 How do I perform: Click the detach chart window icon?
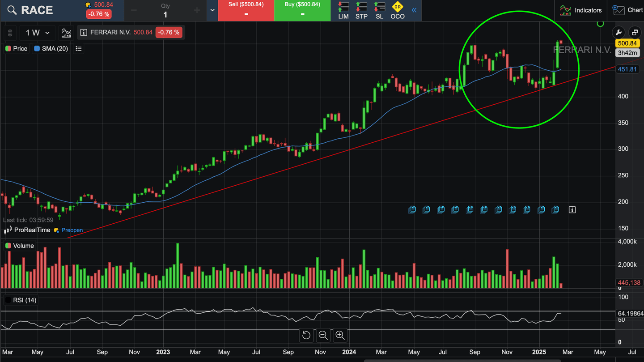click(x=634, y=32)
